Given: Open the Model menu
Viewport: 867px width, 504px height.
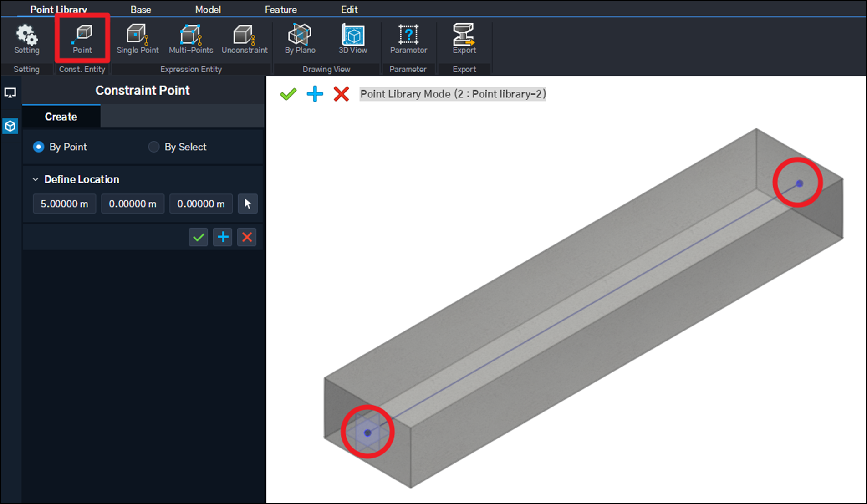Looking at the screenshot, I should (208, 9).
